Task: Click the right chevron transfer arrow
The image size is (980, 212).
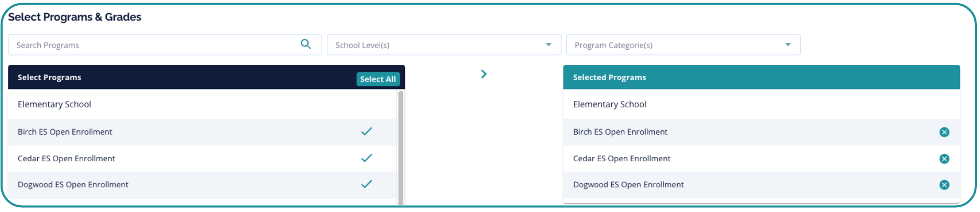Action: (x=484, y=74)
